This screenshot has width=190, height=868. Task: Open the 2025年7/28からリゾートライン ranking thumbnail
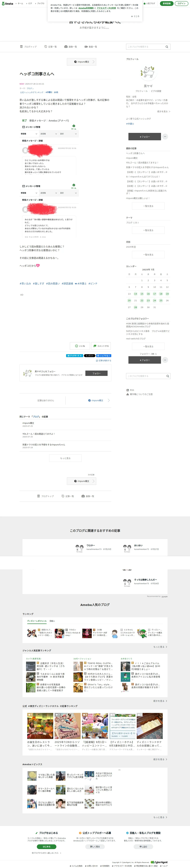[67, 726]
